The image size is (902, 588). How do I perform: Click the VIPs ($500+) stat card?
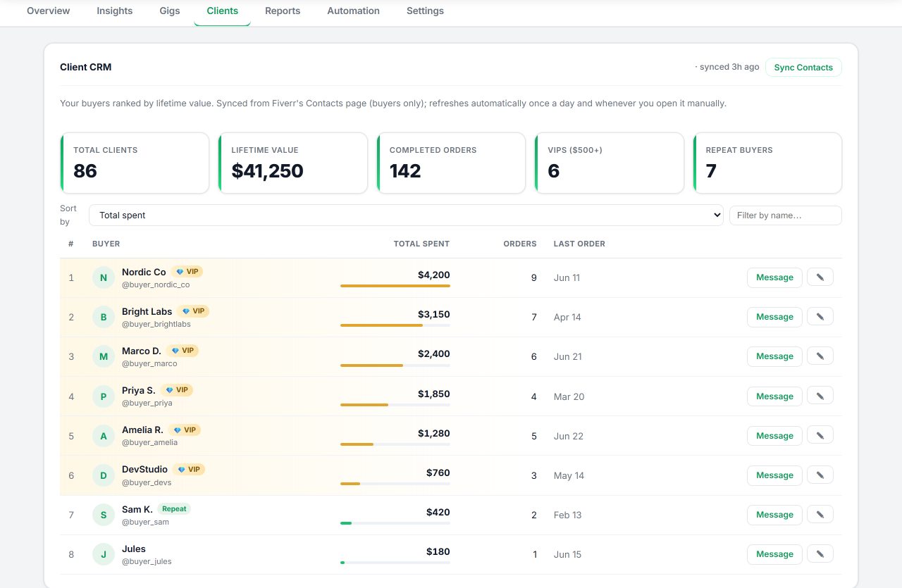(610, 163)
